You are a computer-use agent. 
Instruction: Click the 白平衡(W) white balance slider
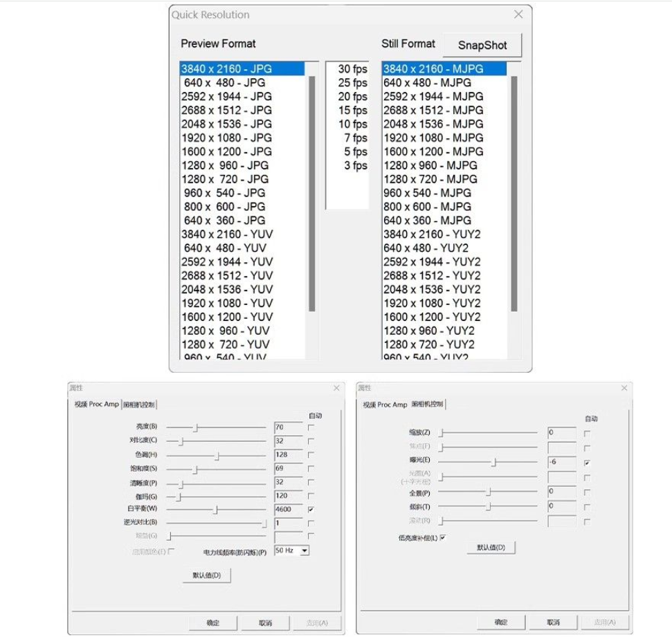click(216, 509)
